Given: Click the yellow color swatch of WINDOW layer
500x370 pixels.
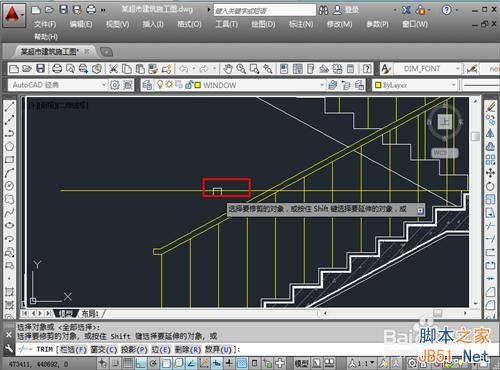Looking at the screenshot, I should 197,85.
